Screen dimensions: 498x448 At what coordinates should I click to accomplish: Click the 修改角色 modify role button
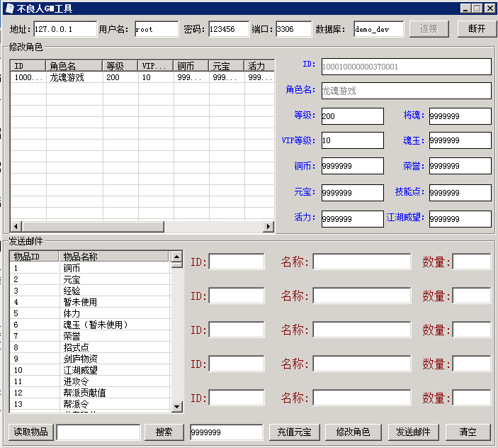click(353, 432)
